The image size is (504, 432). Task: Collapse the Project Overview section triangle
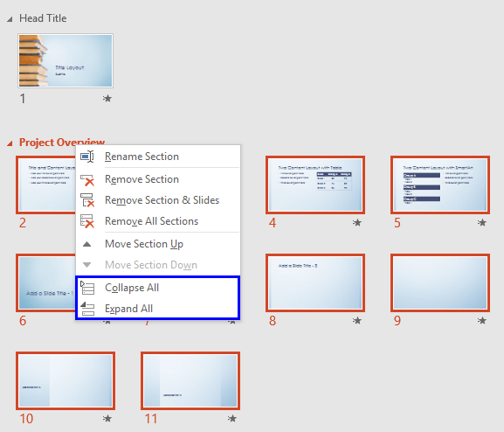point(10,143)
